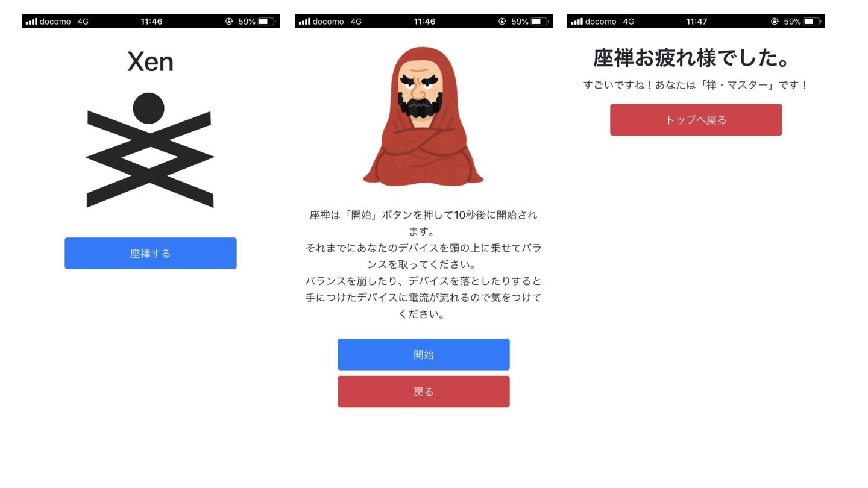Viewport: 868px width, 488px height.
Task: Click signal bars icon on middle screen
Action: pyautogui.click(x=304, y=22)
